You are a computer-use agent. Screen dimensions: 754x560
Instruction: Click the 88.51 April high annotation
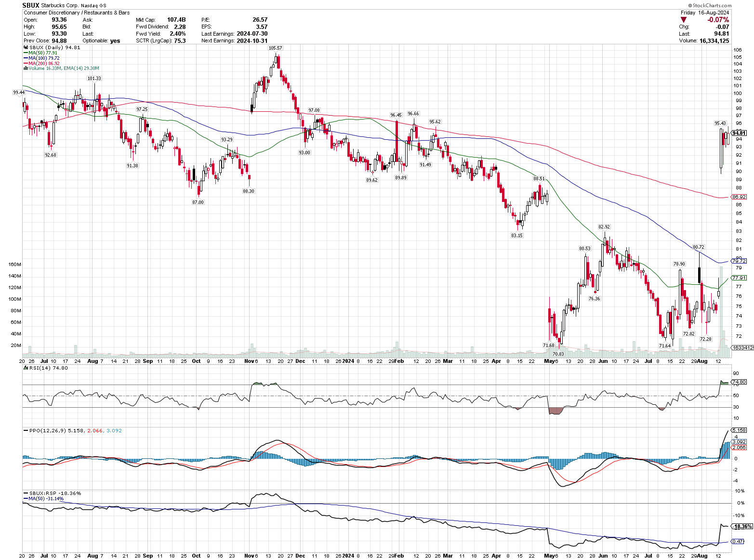point(539,178)
